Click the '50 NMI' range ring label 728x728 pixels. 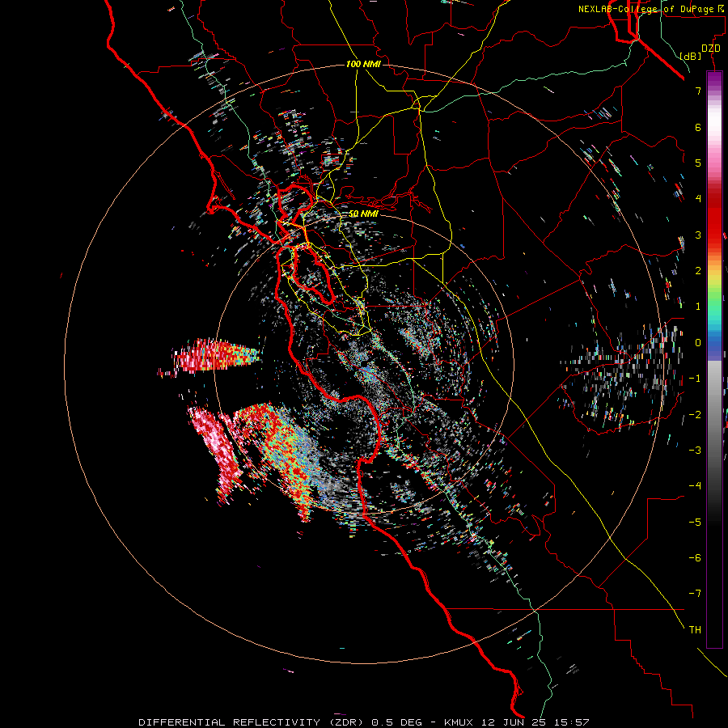click(x=363, y=214)
